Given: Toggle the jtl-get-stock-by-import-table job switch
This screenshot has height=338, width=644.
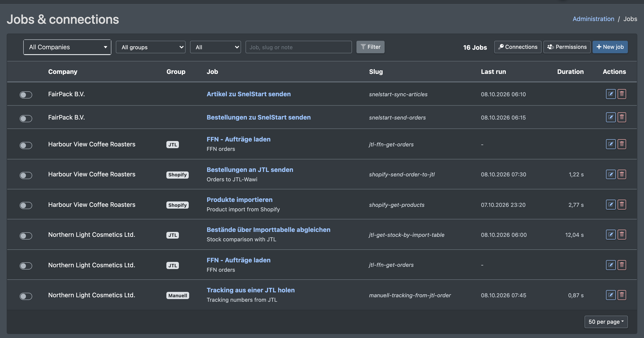Looking at the screenshot, I should tap(26, 236).
